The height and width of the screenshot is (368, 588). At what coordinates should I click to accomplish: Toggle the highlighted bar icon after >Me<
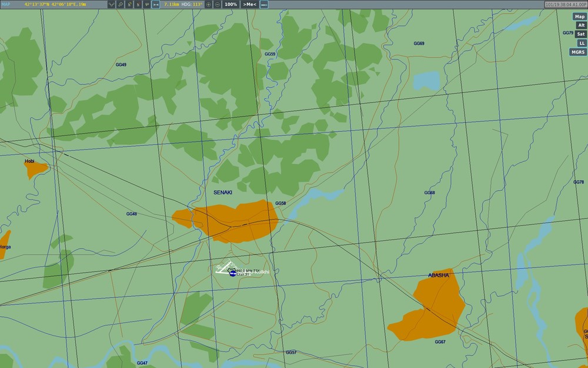point(264,5)
